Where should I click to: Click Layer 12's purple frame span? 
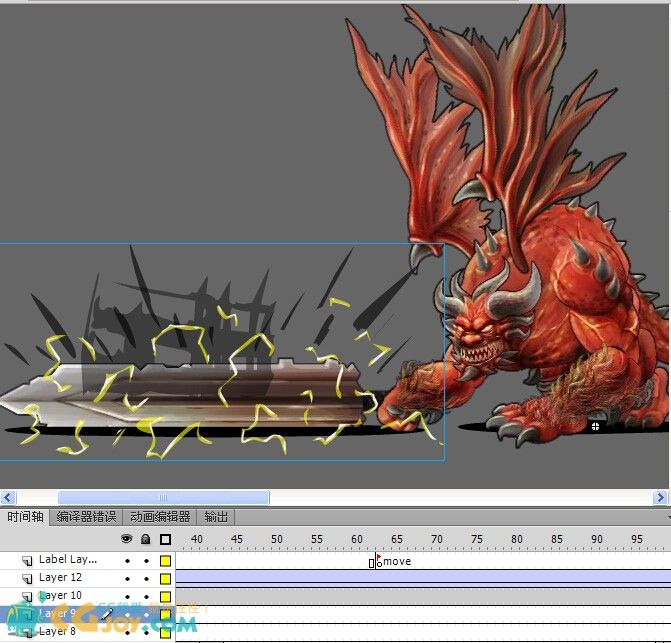point(423,577)
